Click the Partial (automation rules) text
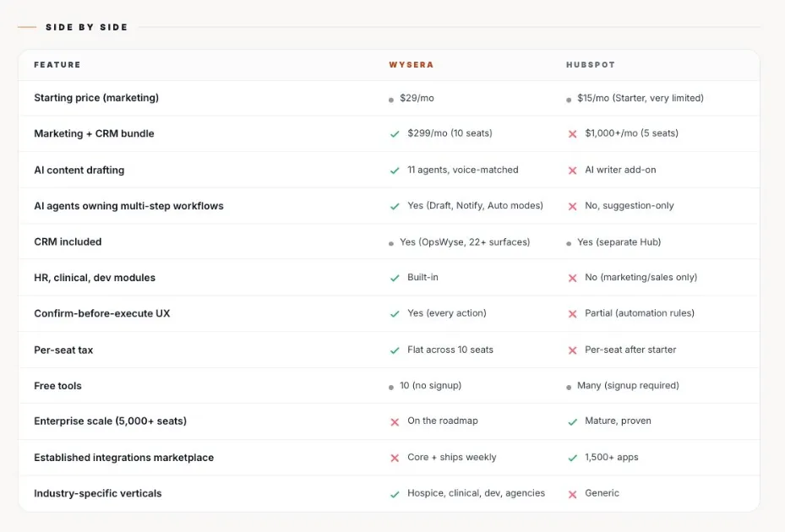 pos(640,312)
